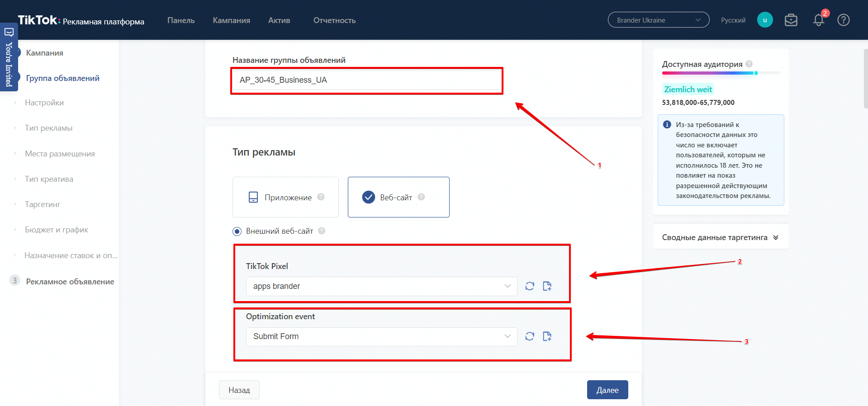
Task: Refresh the Optimization event list
Action: (530, 336)
